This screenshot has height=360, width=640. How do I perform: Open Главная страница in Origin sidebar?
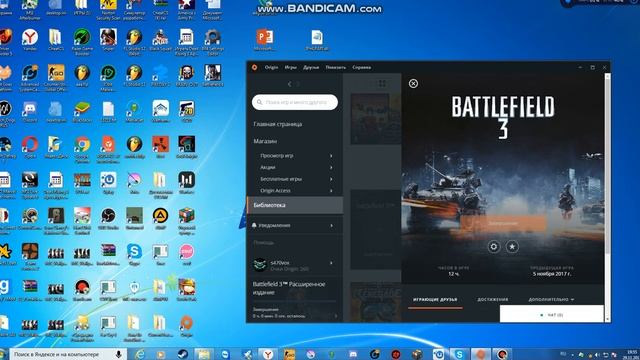click(x=278, y=124)
